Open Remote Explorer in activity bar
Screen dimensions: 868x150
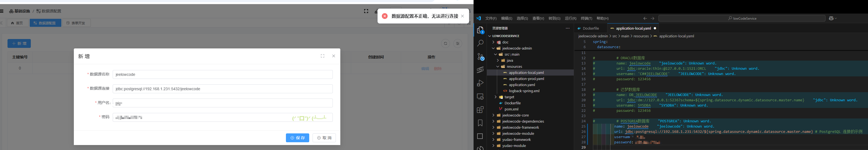point(480,97)
